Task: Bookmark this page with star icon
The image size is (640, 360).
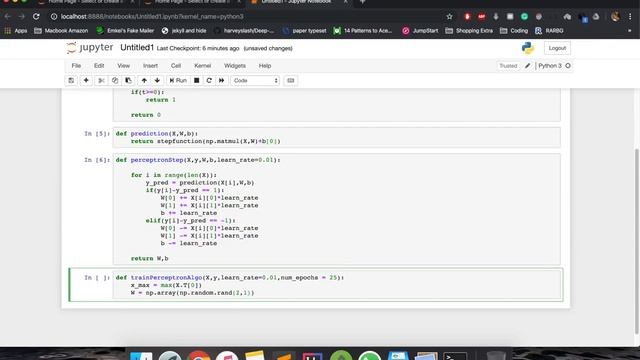Action: click(x=449, y=17)
